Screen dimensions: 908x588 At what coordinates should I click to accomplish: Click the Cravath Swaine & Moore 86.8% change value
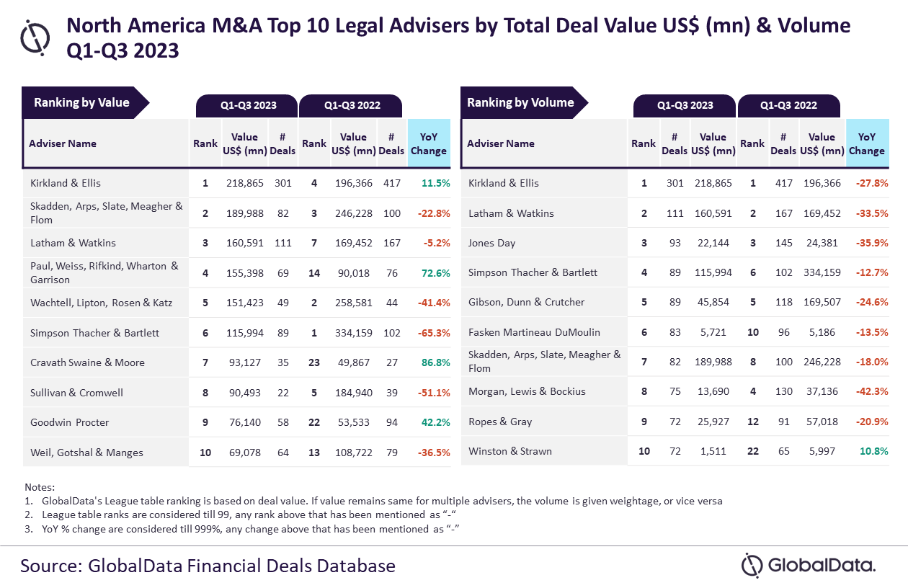pos(435,362)
